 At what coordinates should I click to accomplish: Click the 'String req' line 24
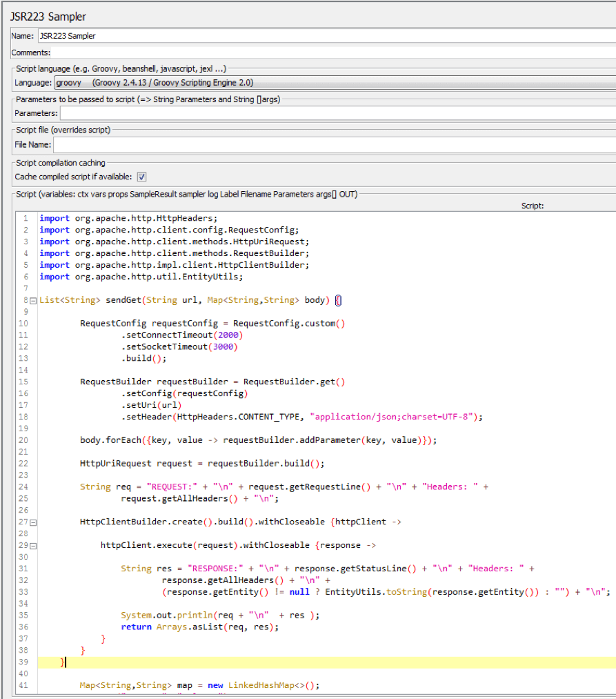tap(284, 486)
